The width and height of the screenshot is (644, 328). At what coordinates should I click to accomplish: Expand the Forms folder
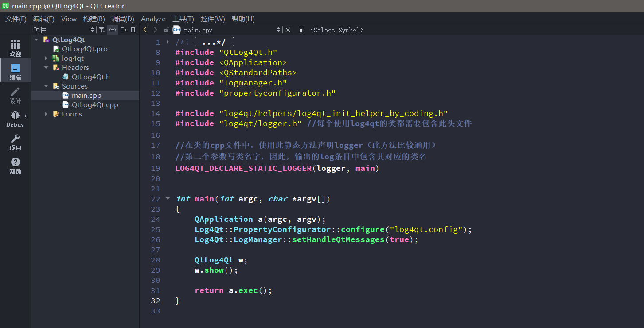tap(46, 114)
